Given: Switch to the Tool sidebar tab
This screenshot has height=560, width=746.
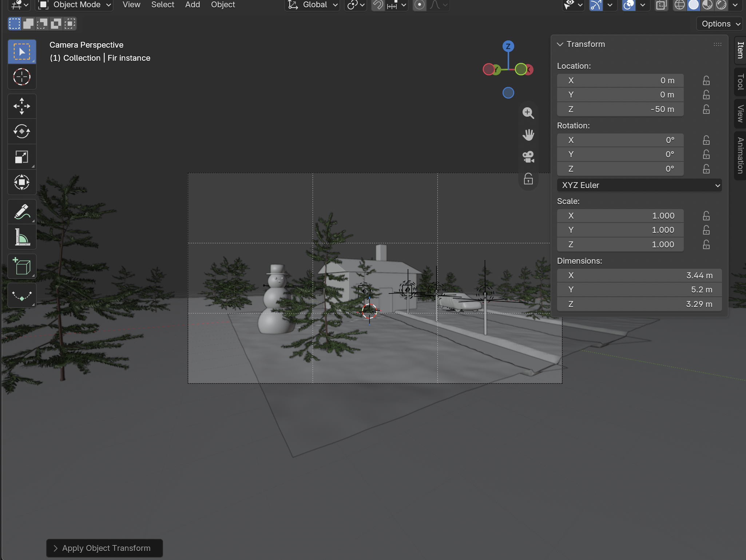Looking at the screenshot, I should [x=740, y=82].
